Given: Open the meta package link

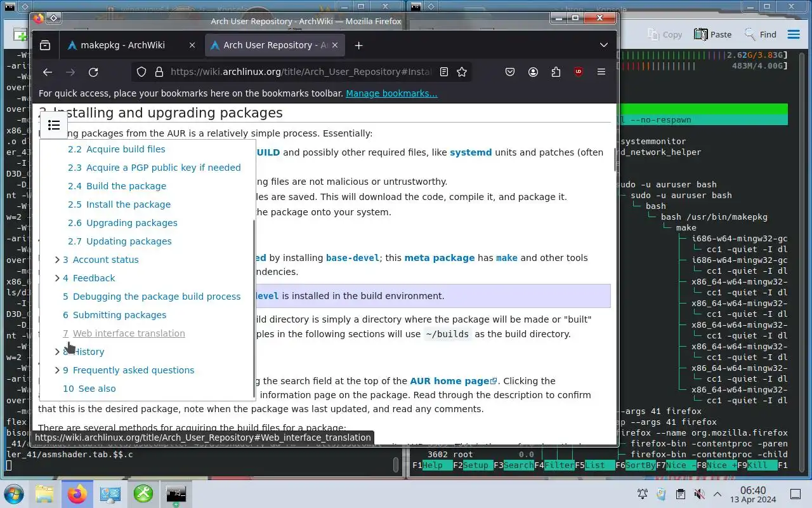Looking at the screenshot, I should 440,258.
